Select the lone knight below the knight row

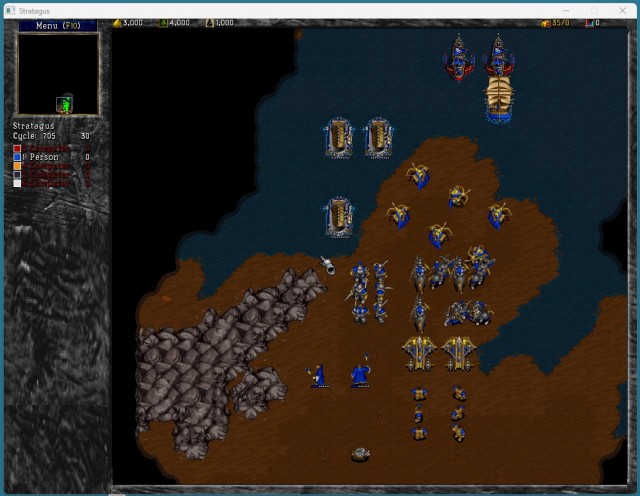coord(420,313)
